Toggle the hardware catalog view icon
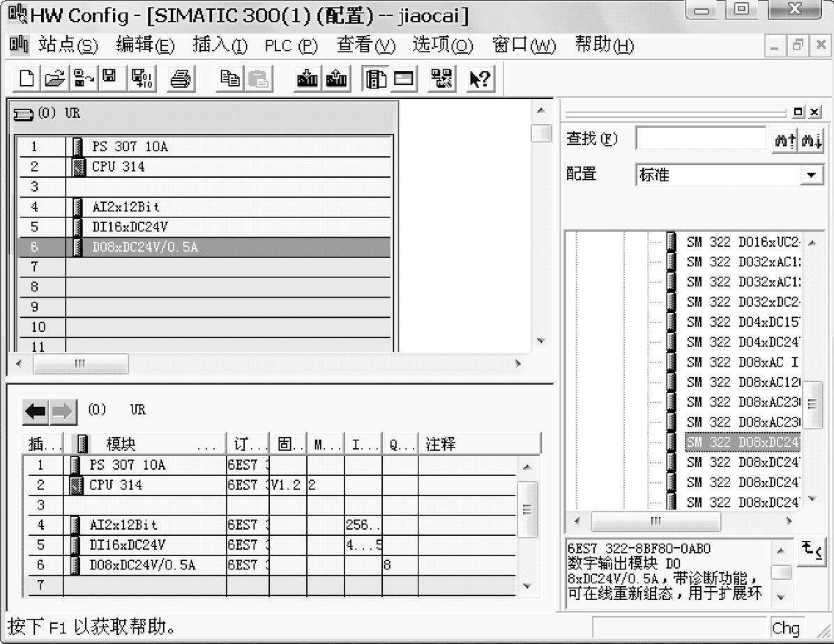The image size is (834, 644). 376,78
